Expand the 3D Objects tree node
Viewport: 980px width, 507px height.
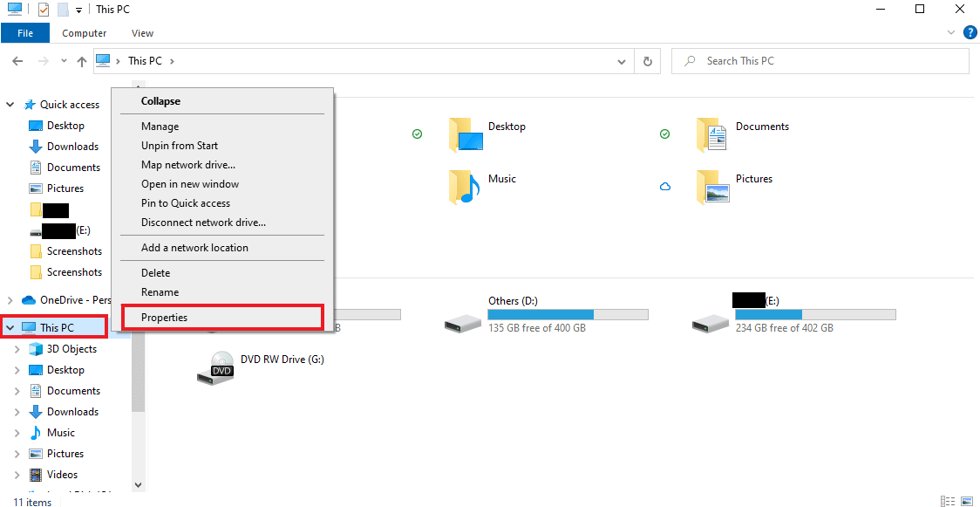click(17, 349)
